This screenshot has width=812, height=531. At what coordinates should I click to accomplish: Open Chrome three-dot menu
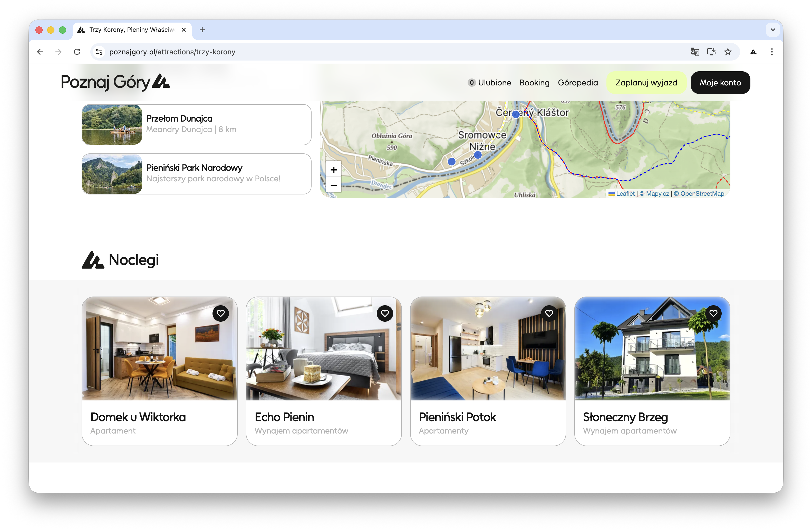772,52
